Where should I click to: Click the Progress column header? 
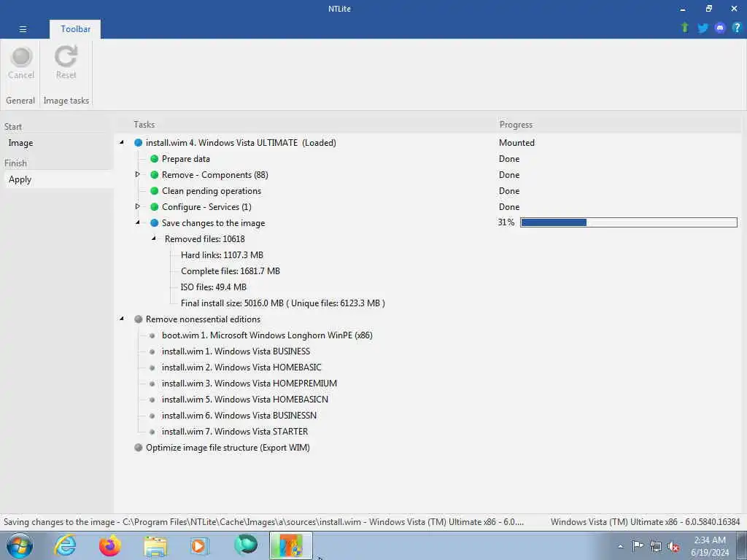516,124
